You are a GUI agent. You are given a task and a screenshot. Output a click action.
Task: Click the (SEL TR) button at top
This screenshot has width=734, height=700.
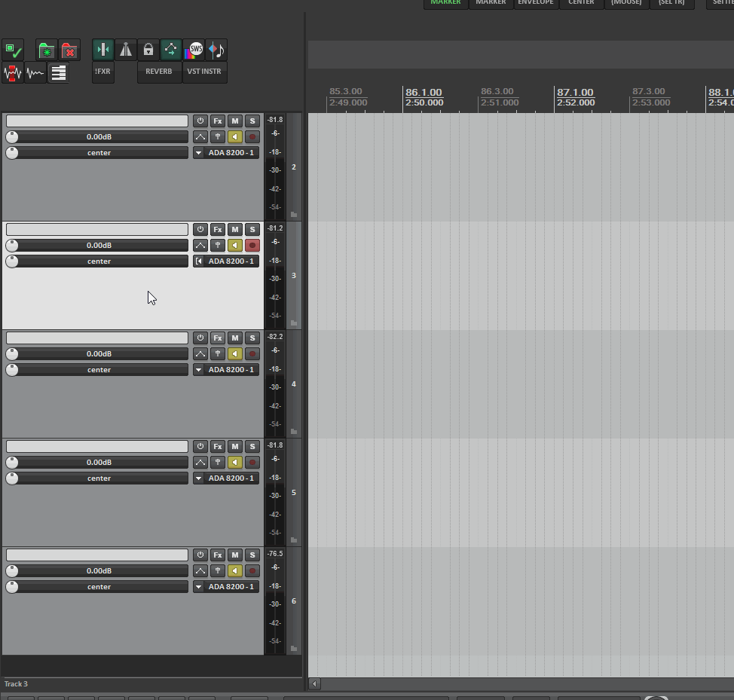point(671,3)
